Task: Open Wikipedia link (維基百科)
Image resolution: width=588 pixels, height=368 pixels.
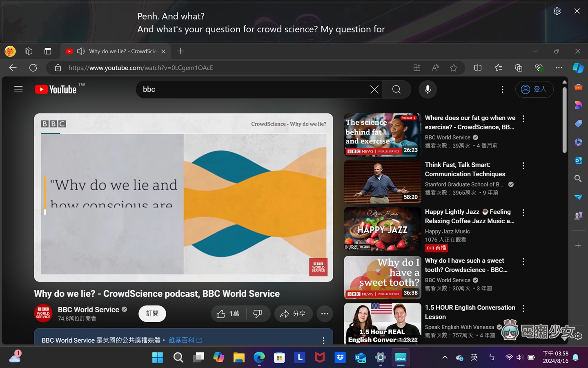Action: tap(185, 340)
